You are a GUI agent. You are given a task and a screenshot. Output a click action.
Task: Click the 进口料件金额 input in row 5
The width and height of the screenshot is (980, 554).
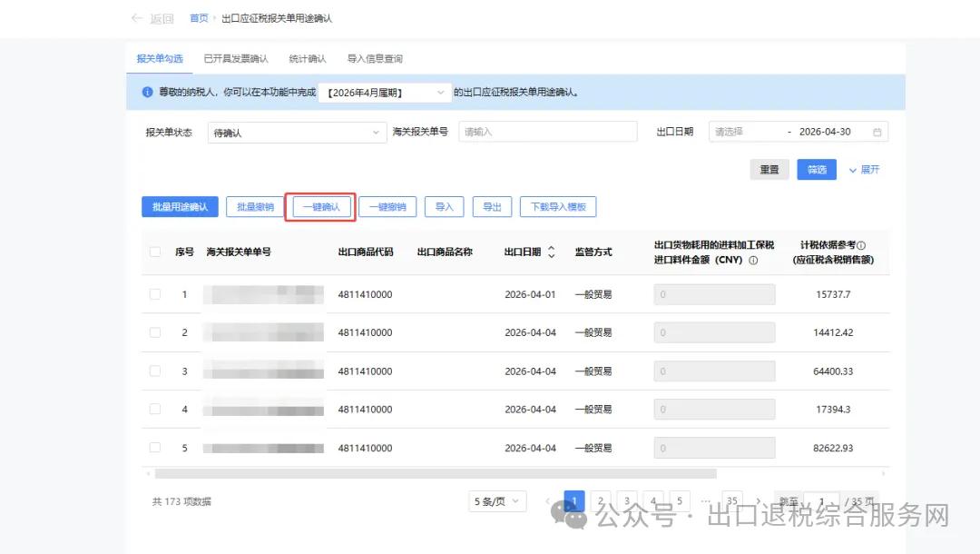714,448
